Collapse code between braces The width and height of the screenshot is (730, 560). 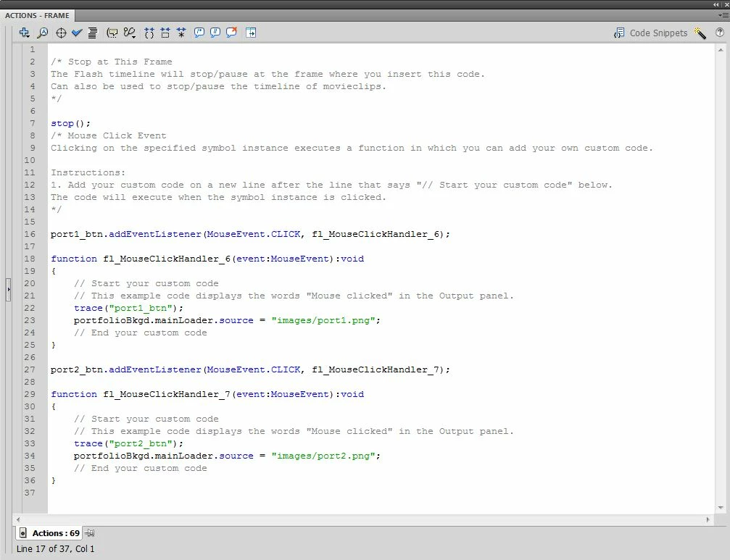(149, 33)
